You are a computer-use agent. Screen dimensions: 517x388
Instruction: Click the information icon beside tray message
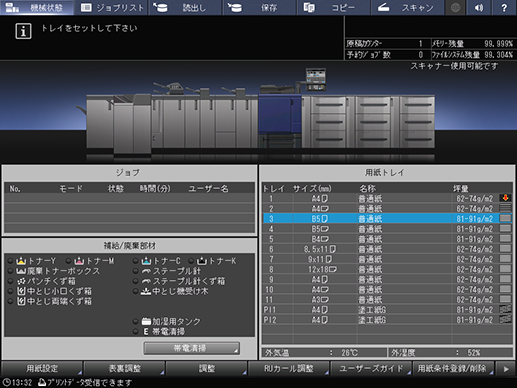tap(23, 31)
